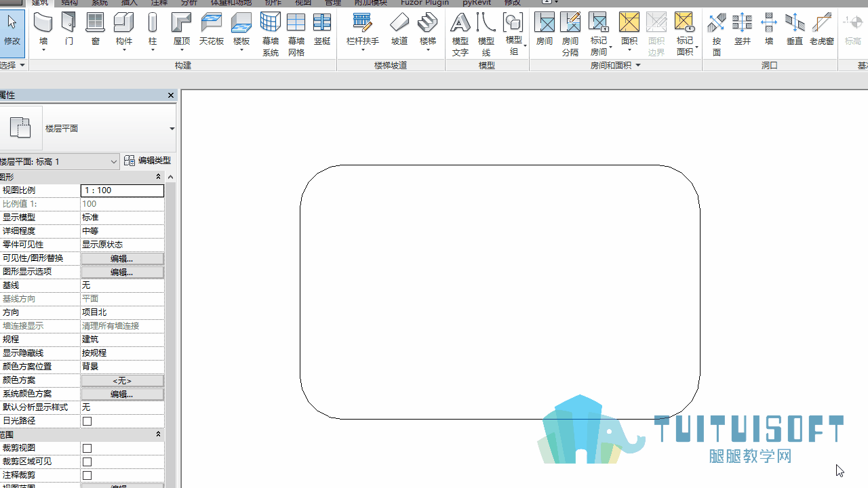Select the 墙 (Wall) tool
Screen dimensions: 868x488
43,30
